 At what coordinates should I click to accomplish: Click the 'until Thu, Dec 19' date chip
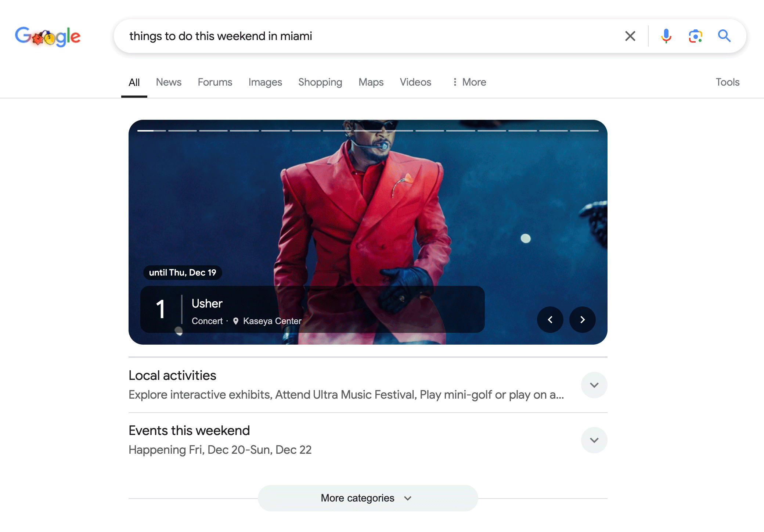tap(183, 272)
